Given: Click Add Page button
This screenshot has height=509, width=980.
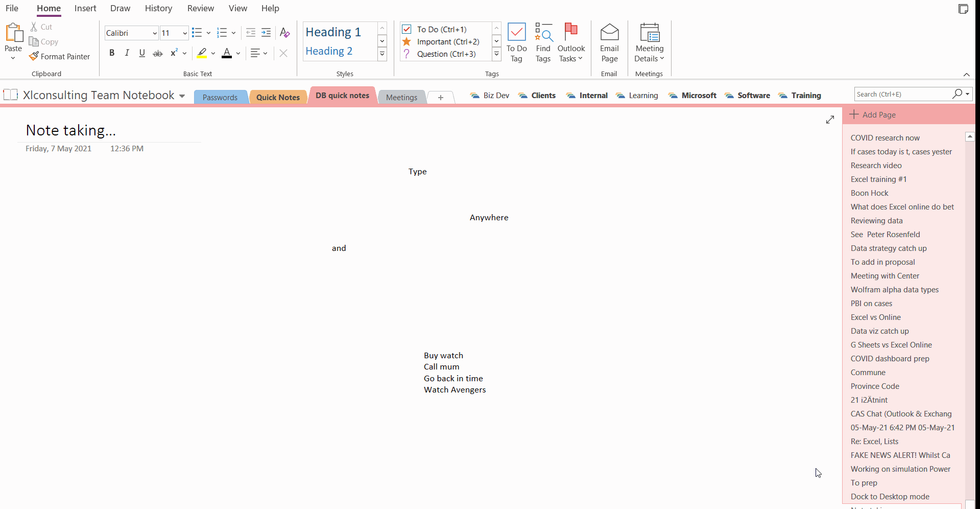Looking at the screenshot, I should pyautogui.click(x=873, y=115).
